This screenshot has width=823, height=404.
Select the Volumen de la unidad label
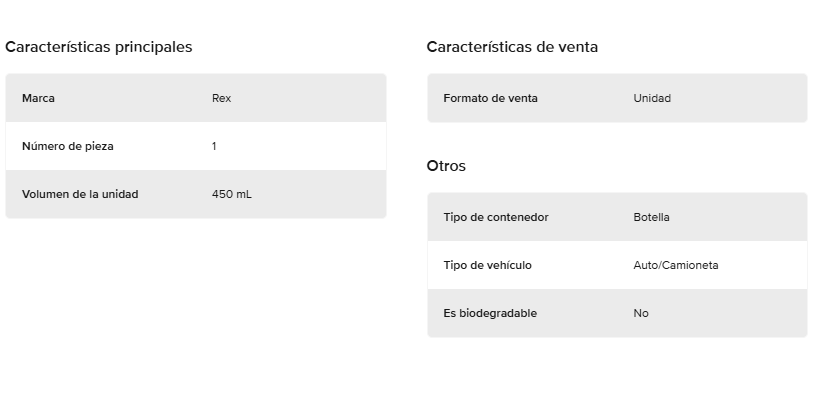(80, 194)
